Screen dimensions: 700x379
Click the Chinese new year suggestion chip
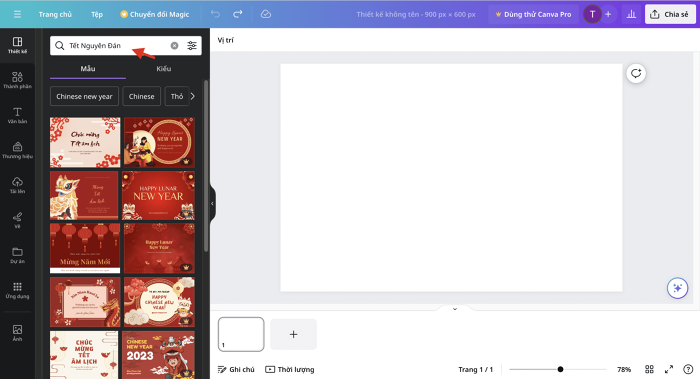(84, 96)
